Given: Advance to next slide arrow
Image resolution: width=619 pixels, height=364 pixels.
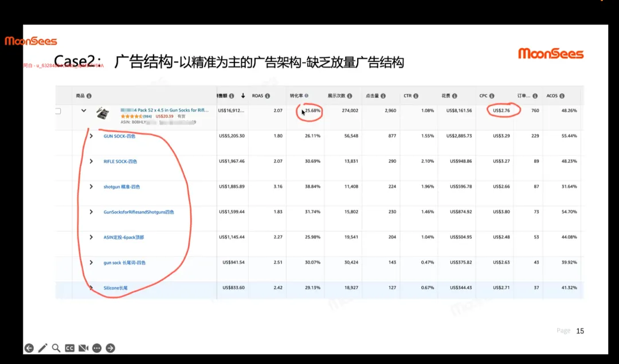Looking at the screenshot, I should [111, 348].
